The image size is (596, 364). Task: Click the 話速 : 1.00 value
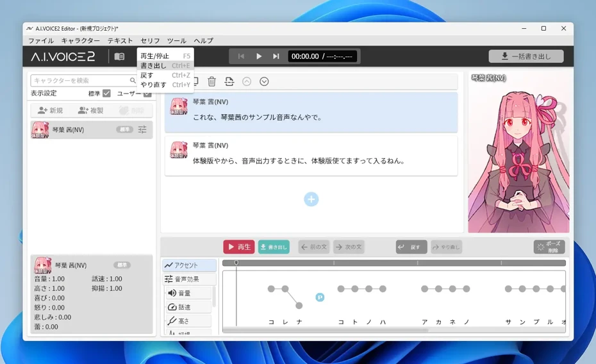coord(107,279)
